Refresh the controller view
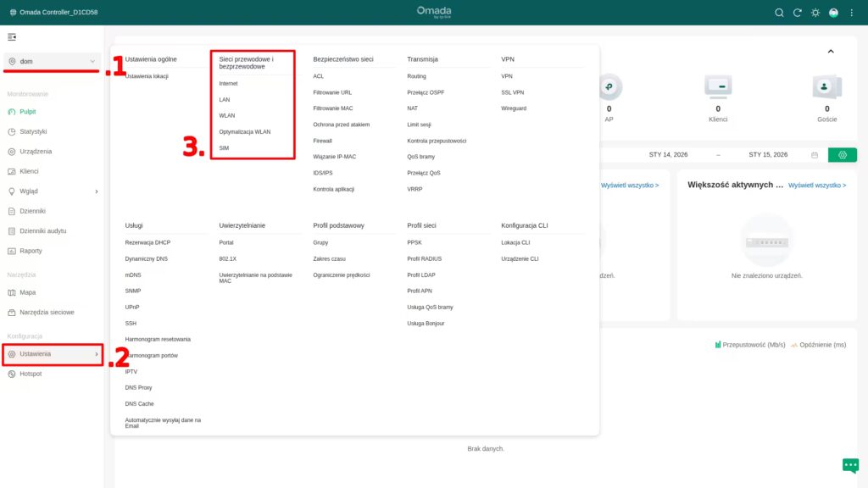Screen dimensions: 868x488 coord(798,12)
